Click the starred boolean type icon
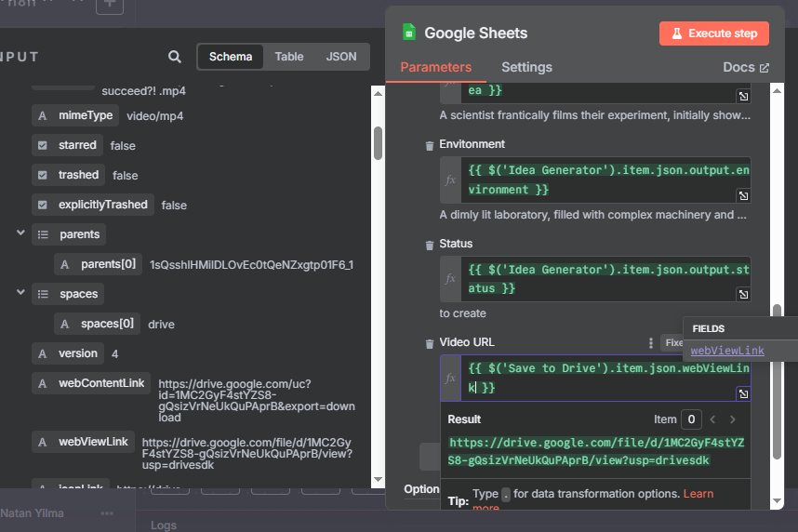This screenshot has width=798, height=532. [x=43, y=146]
